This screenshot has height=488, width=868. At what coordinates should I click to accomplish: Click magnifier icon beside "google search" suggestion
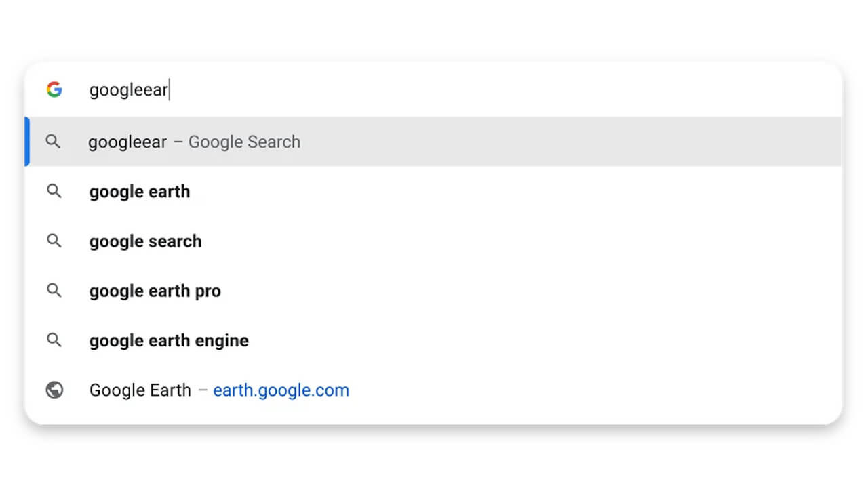[54, 241]
